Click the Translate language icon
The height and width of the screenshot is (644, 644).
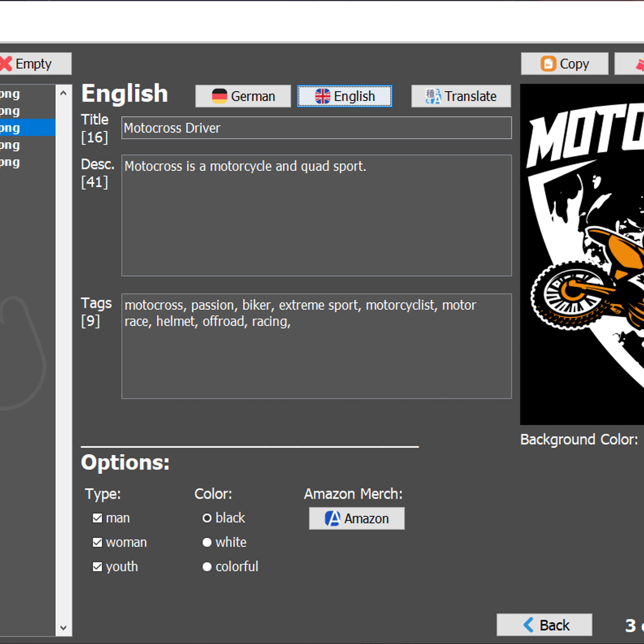433,97
